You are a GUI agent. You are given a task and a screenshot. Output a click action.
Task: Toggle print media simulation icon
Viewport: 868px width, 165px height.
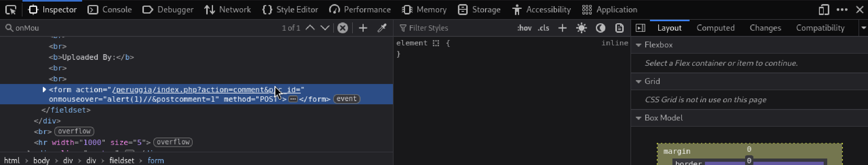click(x=619, y=28)
